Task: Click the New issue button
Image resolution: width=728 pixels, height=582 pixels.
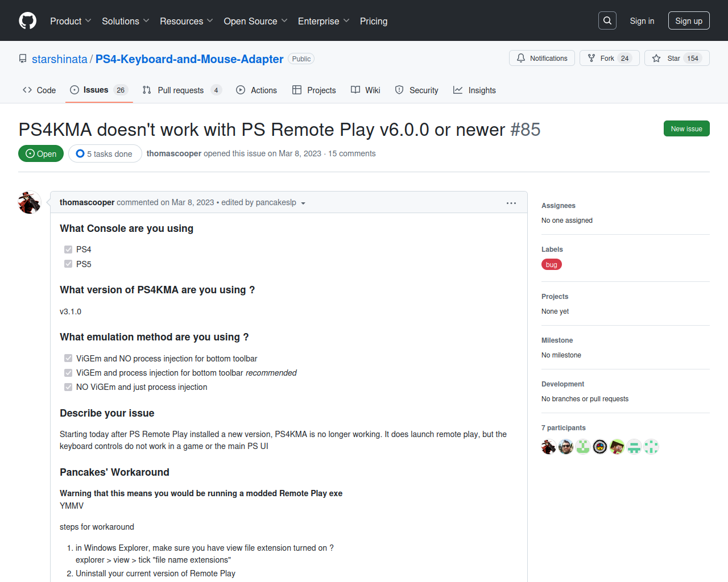Action: [x=686, y=128]
